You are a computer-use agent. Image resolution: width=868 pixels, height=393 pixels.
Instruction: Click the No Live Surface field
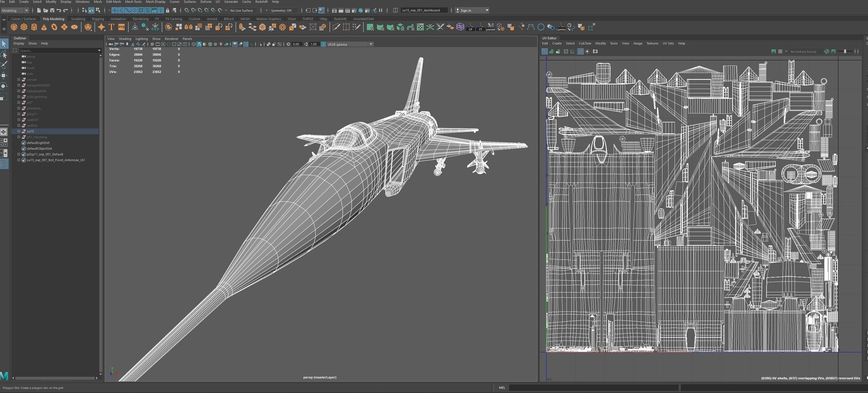(243, 10)
